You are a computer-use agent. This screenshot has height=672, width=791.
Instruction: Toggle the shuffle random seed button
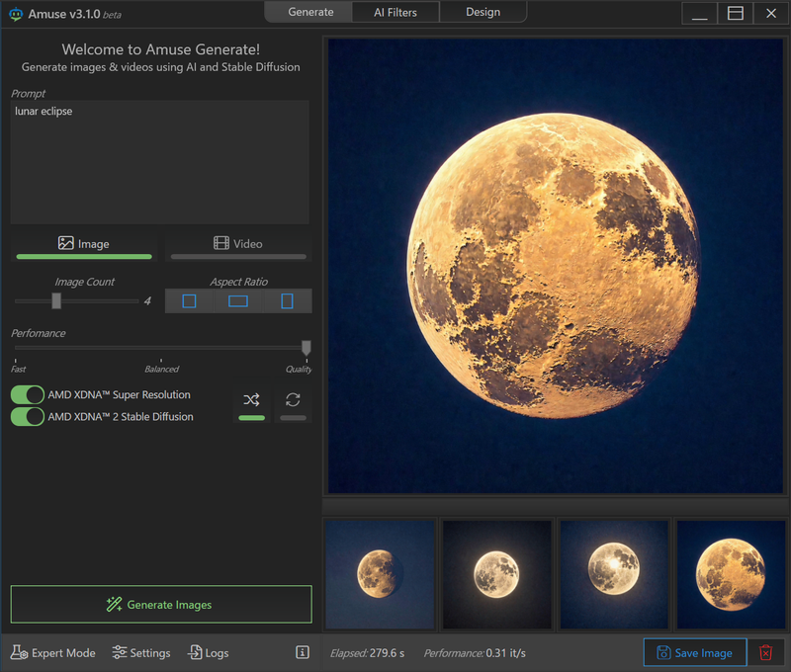click(x=252, y=400)
